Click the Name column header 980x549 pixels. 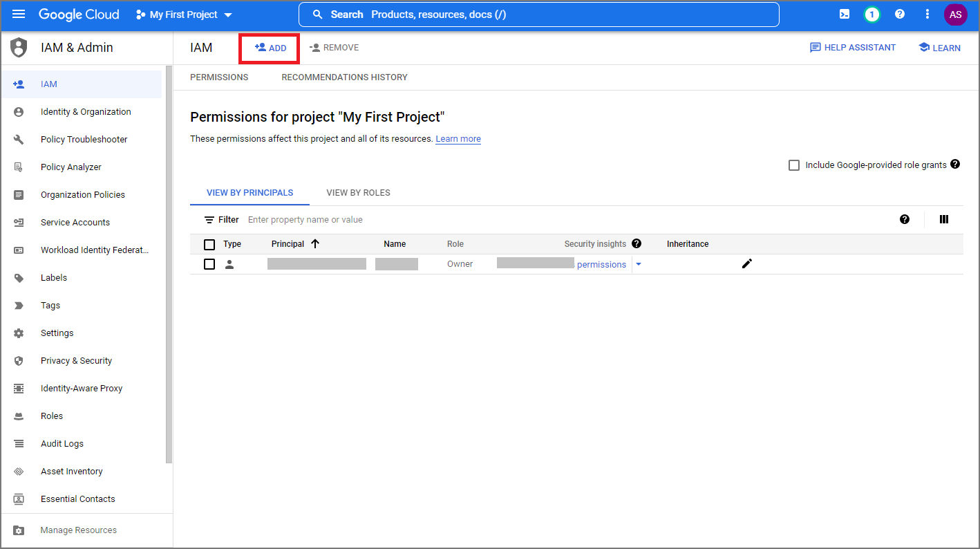click(395, 244)
